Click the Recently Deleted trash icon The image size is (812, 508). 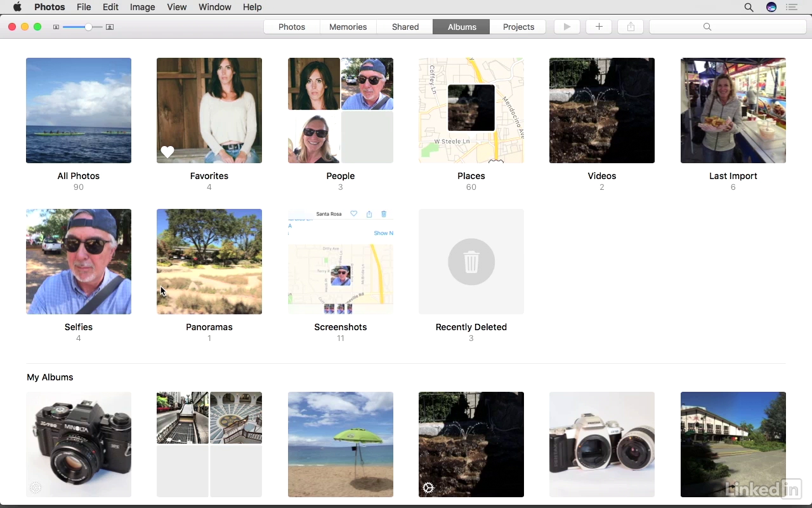(471, 262)
